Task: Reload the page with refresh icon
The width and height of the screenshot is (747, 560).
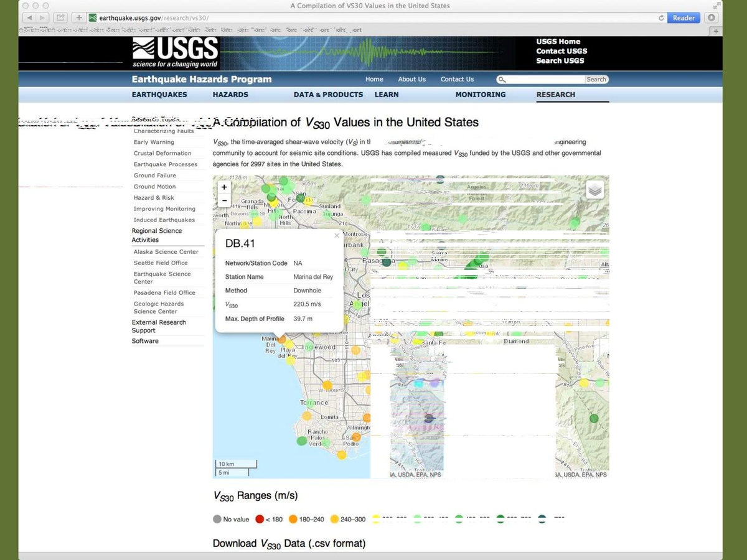Action: [661, 18]
